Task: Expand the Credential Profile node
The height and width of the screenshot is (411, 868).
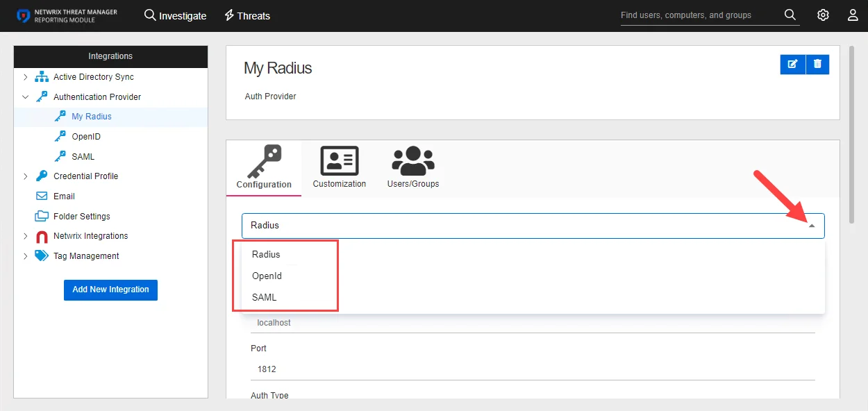Action: coord(26,176)
